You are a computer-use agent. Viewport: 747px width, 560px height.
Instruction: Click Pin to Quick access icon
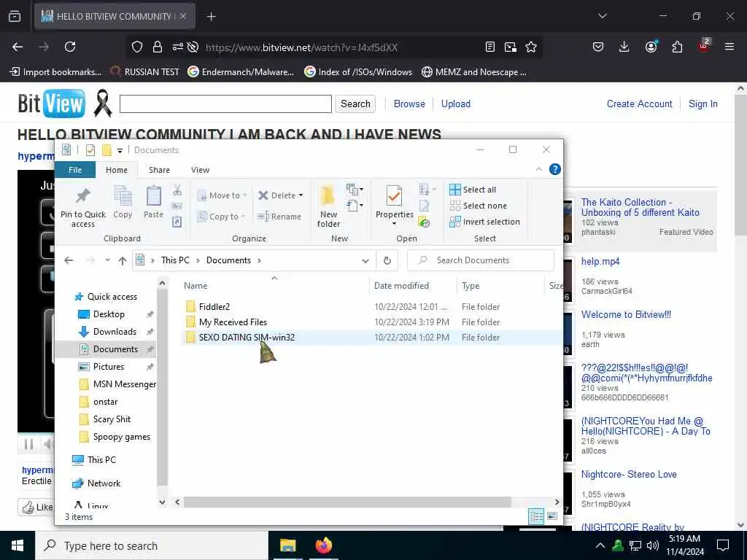click(x=83, y=195)
